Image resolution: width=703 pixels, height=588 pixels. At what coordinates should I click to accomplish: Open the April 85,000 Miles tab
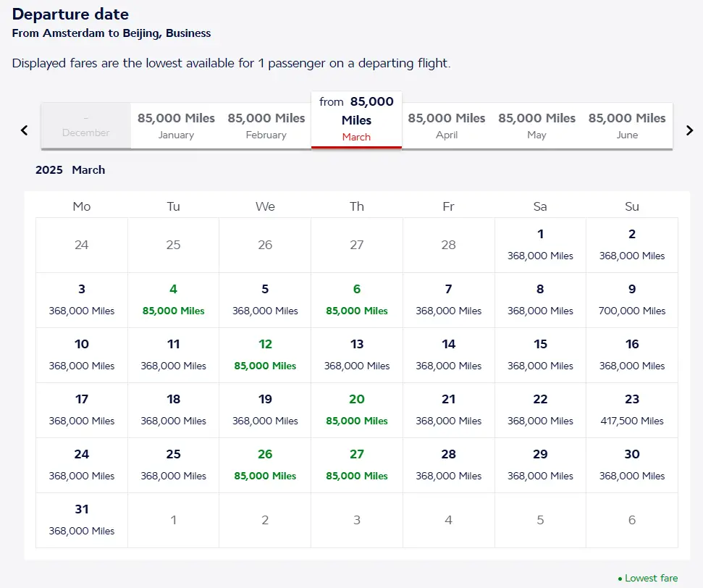(x=447, y=125)
